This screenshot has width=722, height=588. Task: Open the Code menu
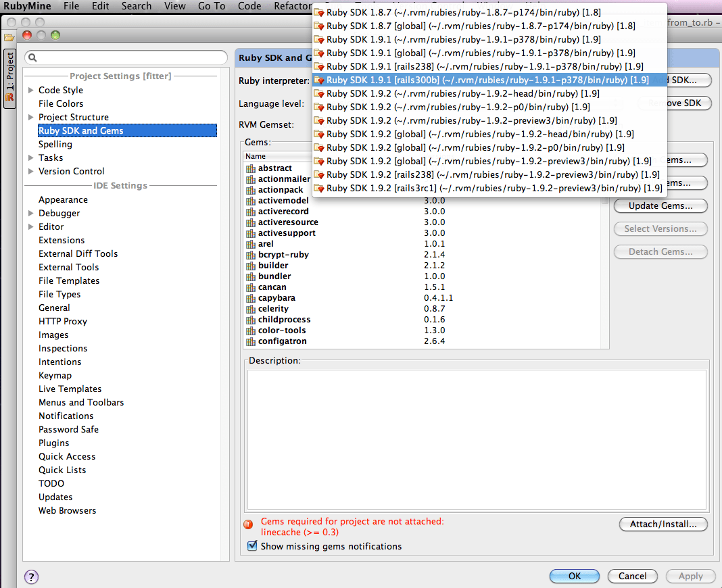[x=249, y=6]
